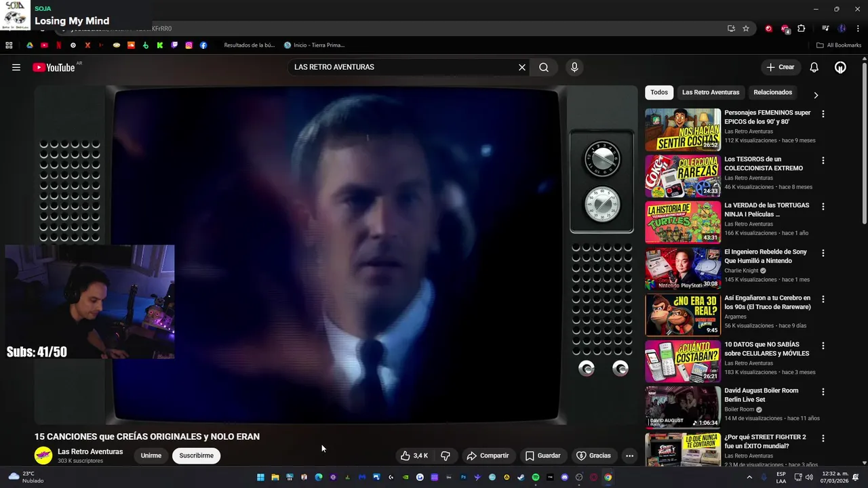
Task: Open Donkey Kong ¿No era 3D real? thumbnail
Action: [682, 314]
